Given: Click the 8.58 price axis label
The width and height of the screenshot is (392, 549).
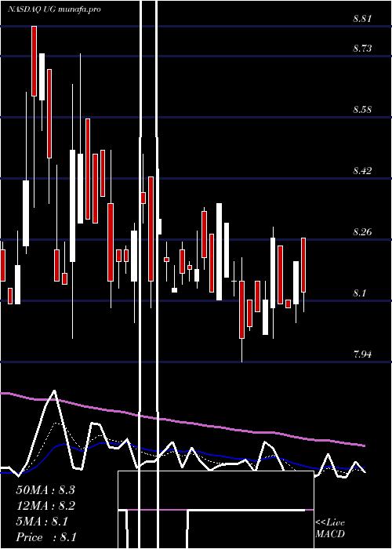Looking at the screenshot, I should click(362, 110).
